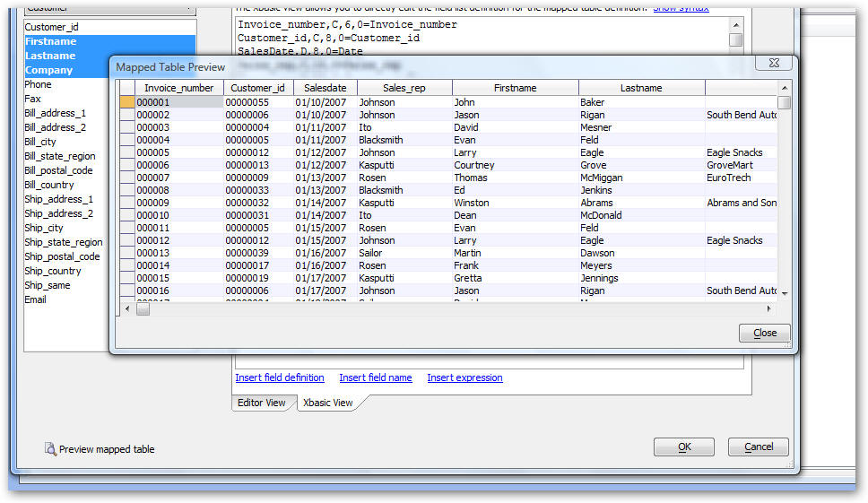The height and width of the screenshot is (503, 868).
Task: Click the Jennings lastname cell
Action: point(642,278)
